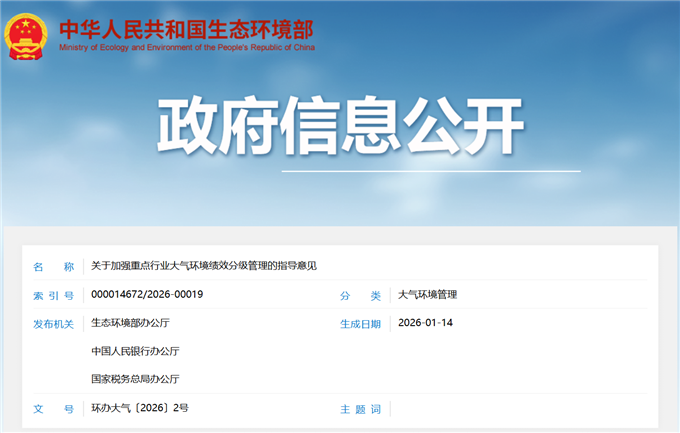The width and height of the screenshot is (680, 433).
Task: Click the empty 主题词 value cell
Action: 520,409
